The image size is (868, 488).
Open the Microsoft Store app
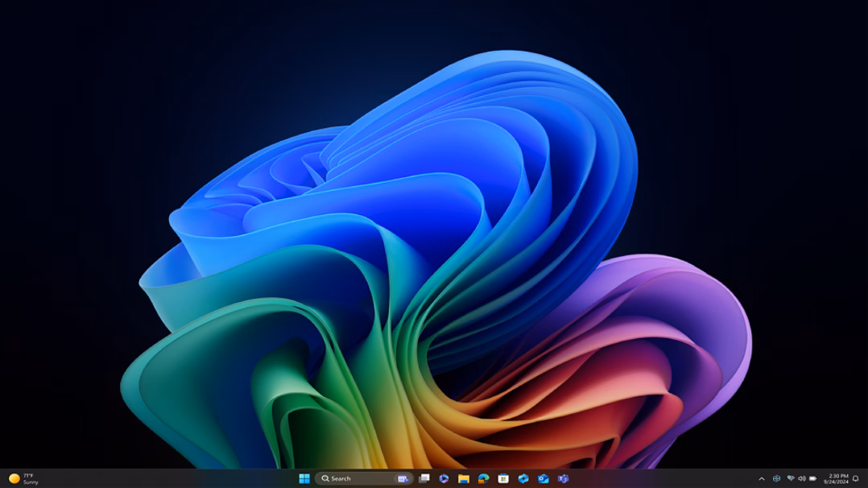pos(503,478)
